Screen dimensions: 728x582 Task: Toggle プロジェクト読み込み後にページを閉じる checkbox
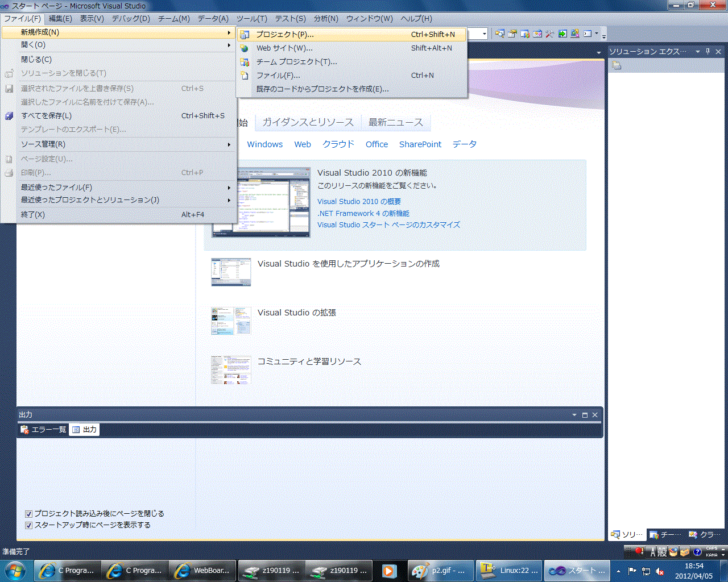click(x=28, y=514)
